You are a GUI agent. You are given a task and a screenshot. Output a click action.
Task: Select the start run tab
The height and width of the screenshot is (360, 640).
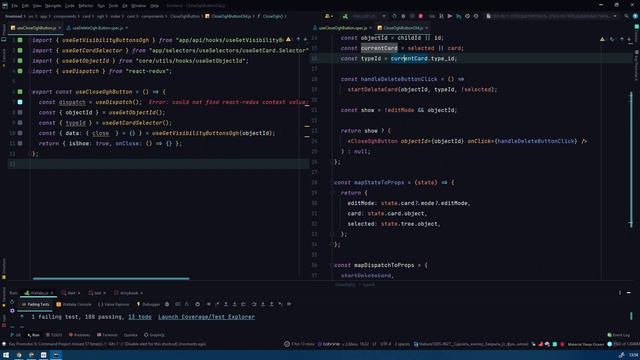71,293
